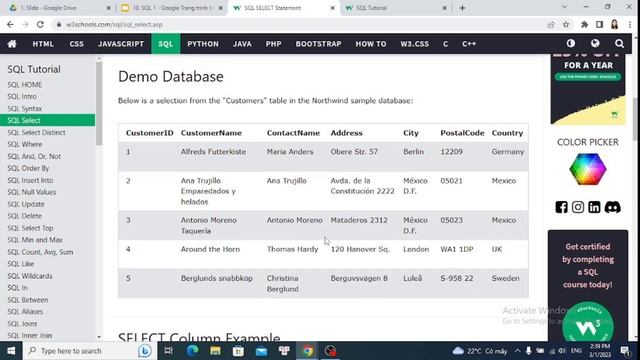
Task: Click the Thomas Hardy table cell
Action: pos(292,249)
